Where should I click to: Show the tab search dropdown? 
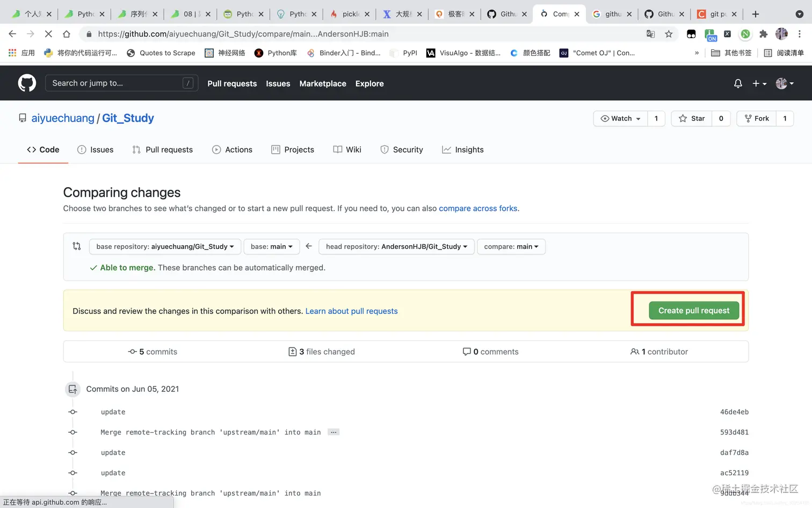tap(799, 14)
